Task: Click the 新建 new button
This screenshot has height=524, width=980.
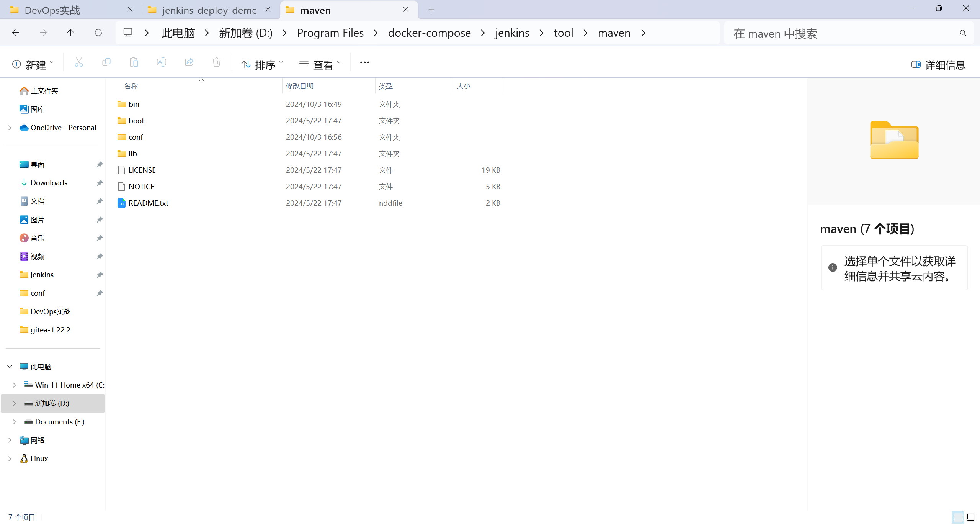Action: [33, 65]
